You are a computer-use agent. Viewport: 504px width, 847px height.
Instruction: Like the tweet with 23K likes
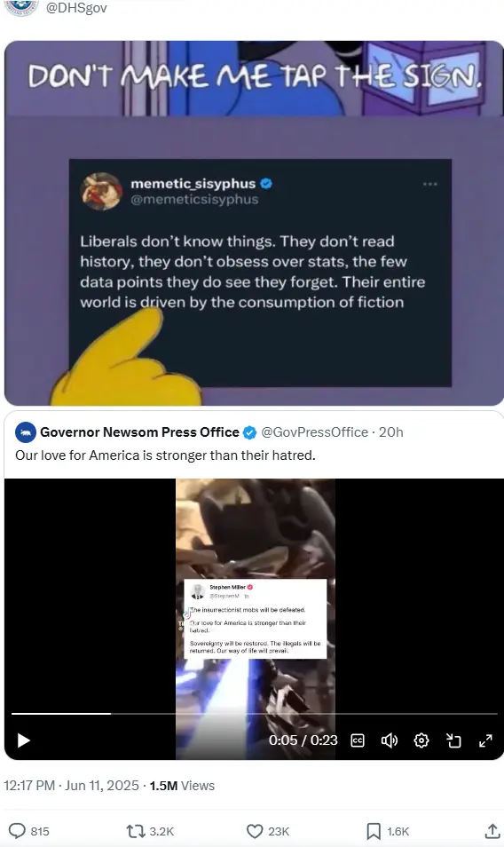point(254,831)
